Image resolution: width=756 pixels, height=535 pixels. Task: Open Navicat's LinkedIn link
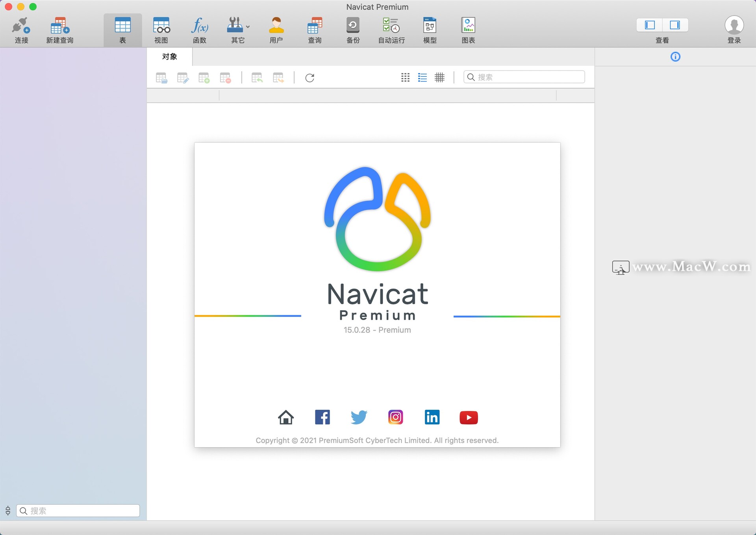[432, 417]
